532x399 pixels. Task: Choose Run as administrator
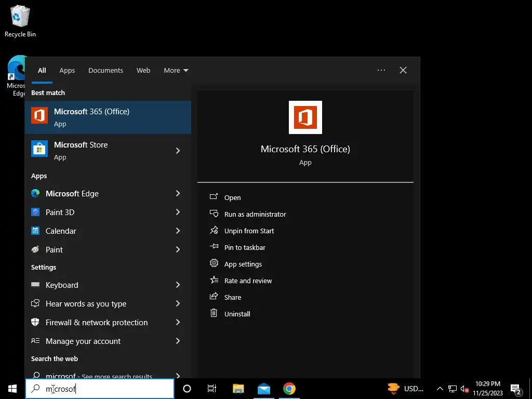[x=255, y=214]
